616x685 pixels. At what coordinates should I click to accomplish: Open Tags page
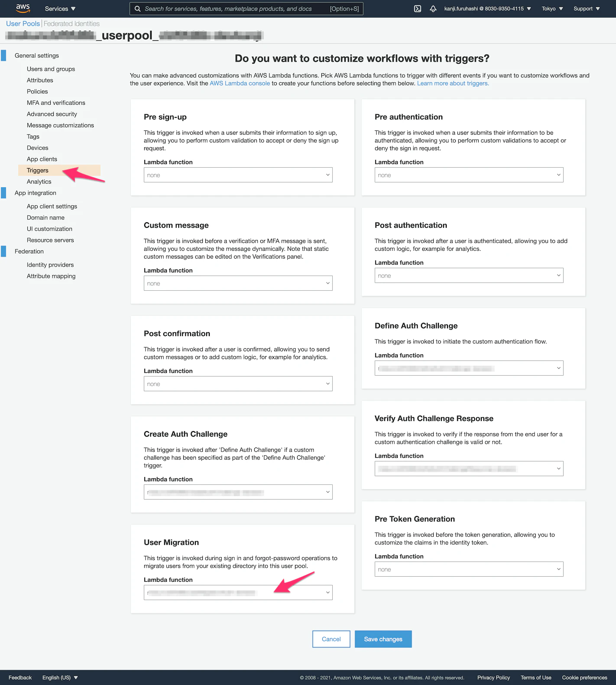tap(33, 136)
